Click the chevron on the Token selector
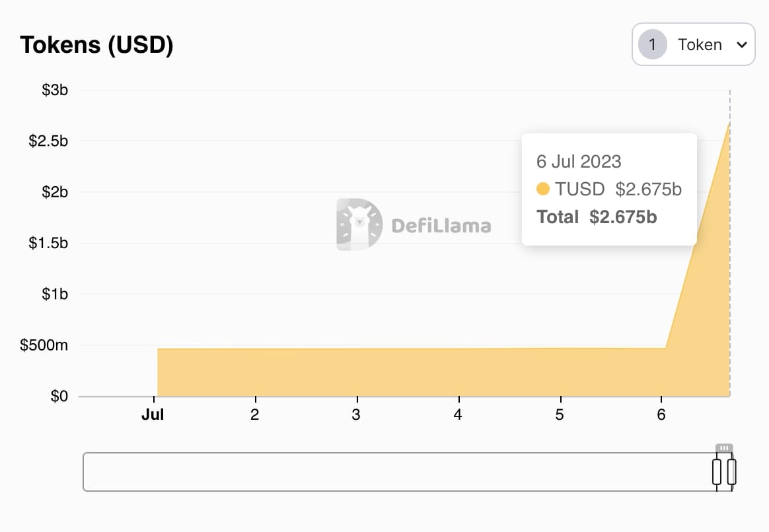 [743, 45]
